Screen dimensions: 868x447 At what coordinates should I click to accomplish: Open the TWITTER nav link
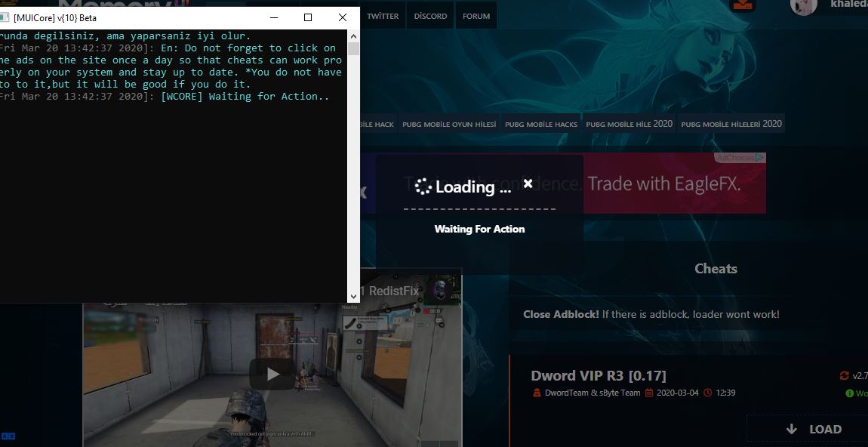tap(383, 16)
